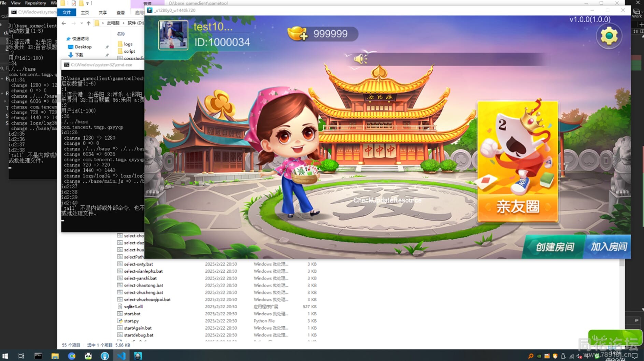Open the notification action center icon
This screenshot has height=361, width=644.
pos(635,356)
